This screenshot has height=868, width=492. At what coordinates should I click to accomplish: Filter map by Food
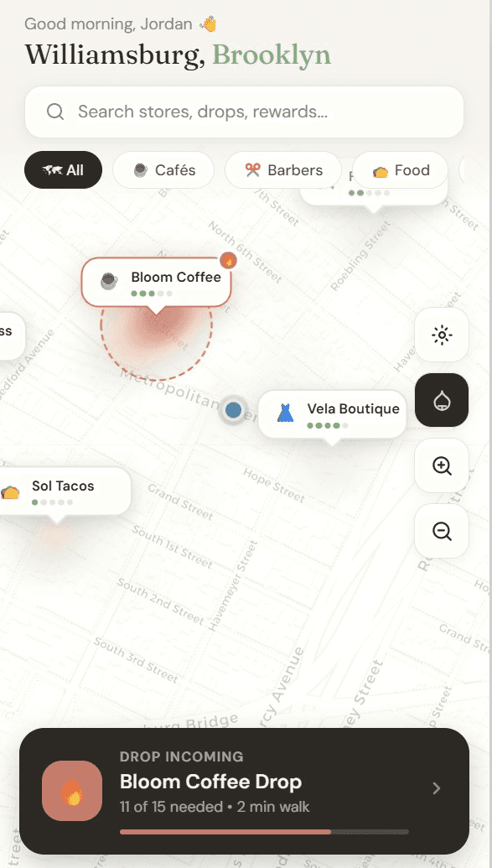(x=400, y=170)
